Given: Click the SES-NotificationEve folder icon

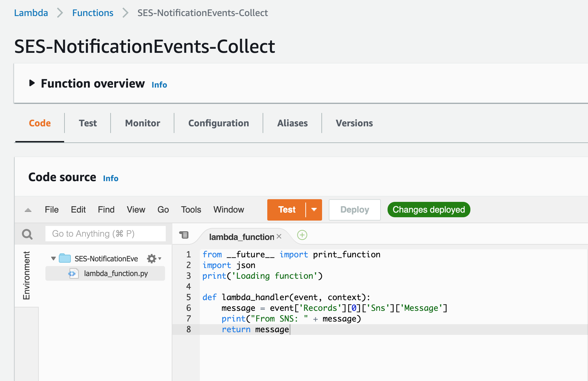Looking at the screenshot, I should click(x=65, y=258).
